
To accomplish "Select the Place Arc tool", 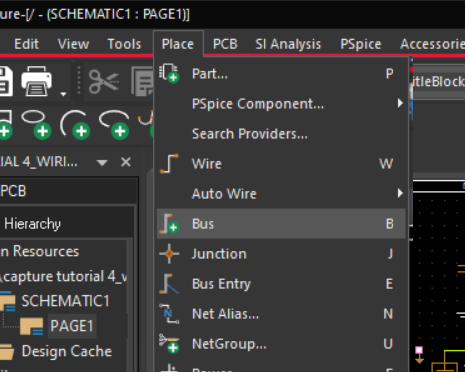I will pyautogui.click(x=75, y=124).
